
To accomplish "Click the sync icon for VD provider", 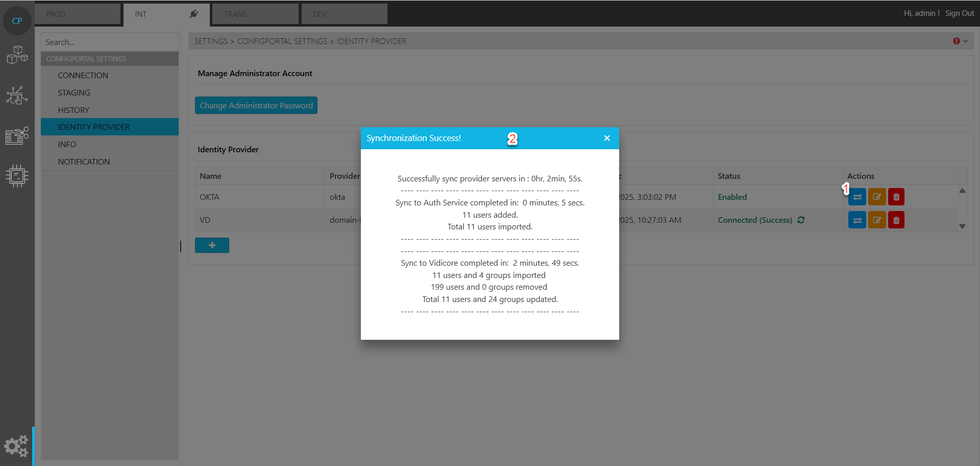I will [x=857, y=220].
